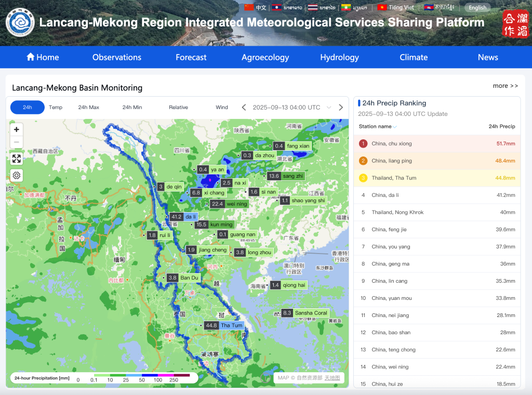532x395 pixels.
Task: Open the date-time dropdown for 2025-09-13
Action: [x=328, y=108]
